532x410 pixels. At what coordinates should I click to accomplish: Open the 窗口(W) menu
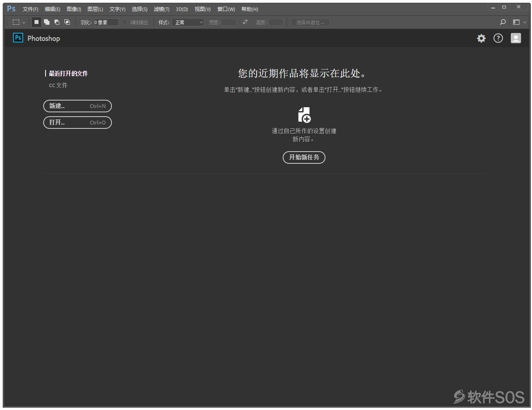tap(226, 9)
